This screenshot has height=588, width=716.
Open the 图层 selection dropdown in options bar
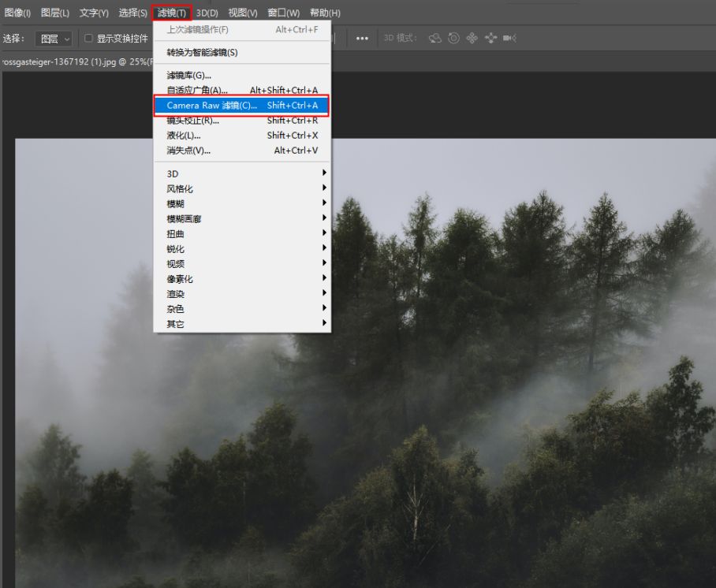(x=54, y=39)
